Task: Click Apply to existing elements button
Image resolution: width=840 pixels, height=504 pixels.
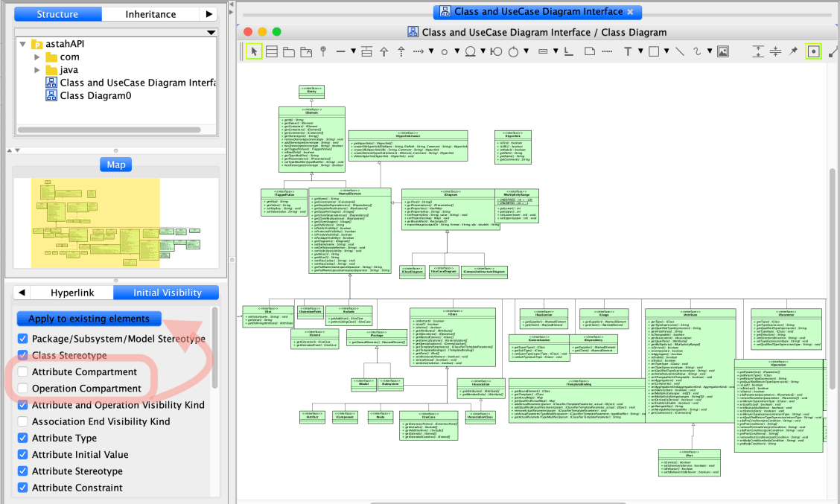Action: (x=89, y=319)
